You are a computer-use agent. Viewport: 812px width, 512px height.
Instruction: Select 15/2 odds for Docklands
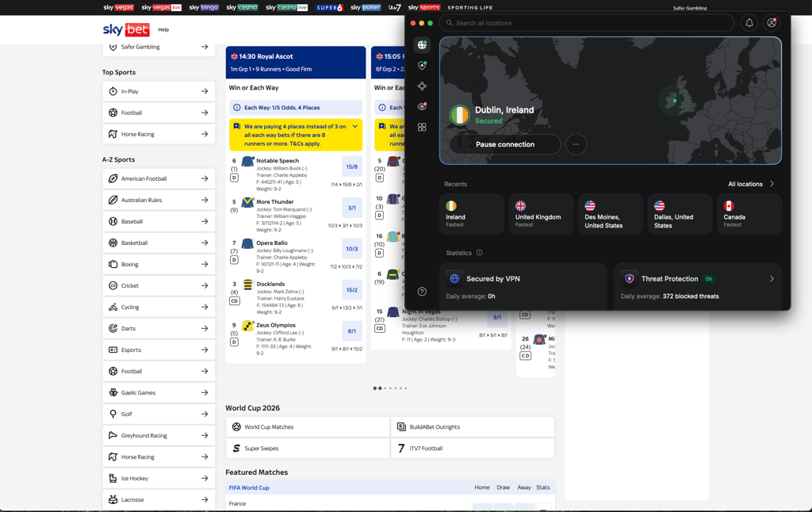click(x=351, y=290)
